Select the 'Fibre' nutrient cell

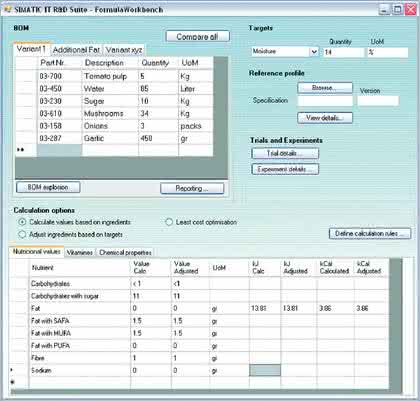(79, 358)
